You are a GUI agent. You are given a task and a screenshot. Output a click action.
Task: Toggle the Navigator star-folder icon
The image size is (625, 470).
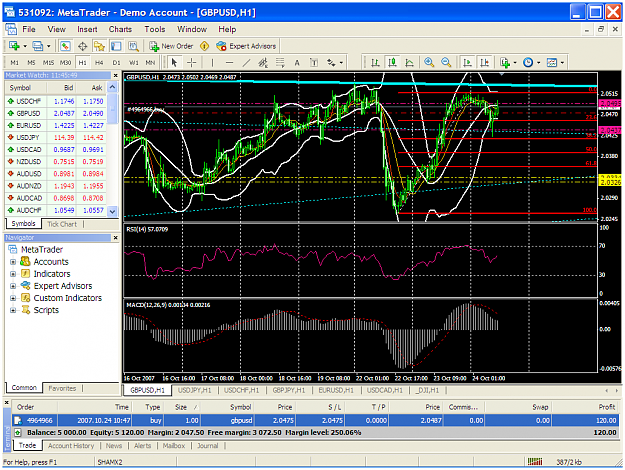[x=99, y=46]
